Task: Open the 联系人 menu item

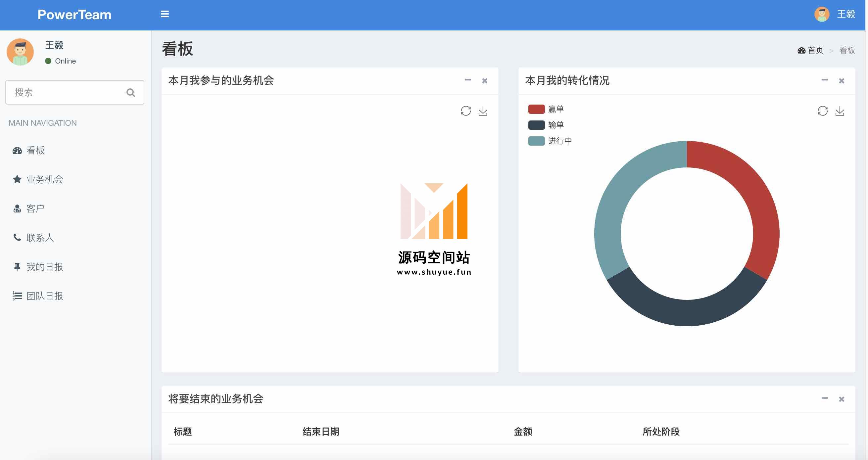Action: pos(75,238)
